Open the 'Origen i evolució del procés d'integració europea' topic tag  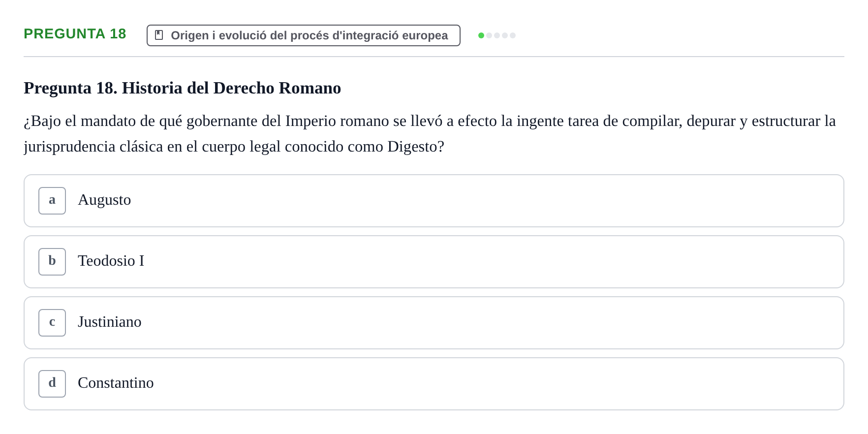[304, 35]
